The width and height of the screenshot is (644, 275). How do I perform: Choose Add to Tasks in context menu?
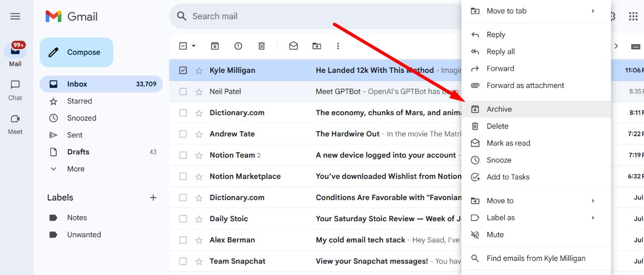pyautogui.click(x=536, y=177)
